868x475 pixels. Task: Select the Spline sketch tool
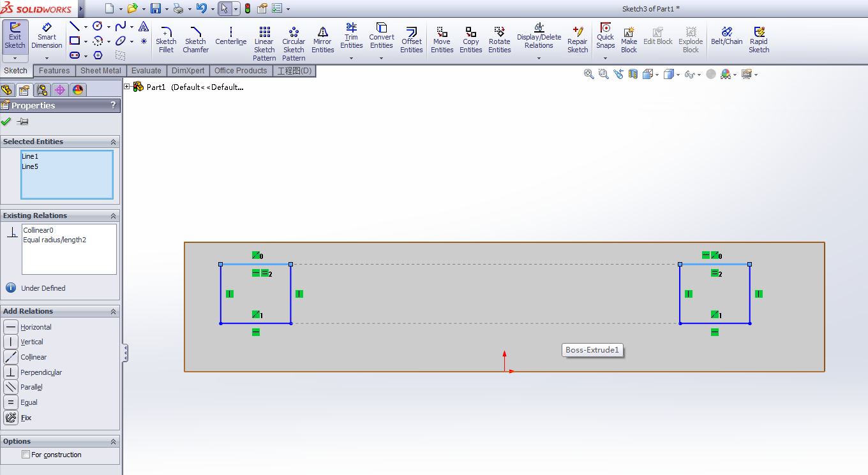coord(121,26)
